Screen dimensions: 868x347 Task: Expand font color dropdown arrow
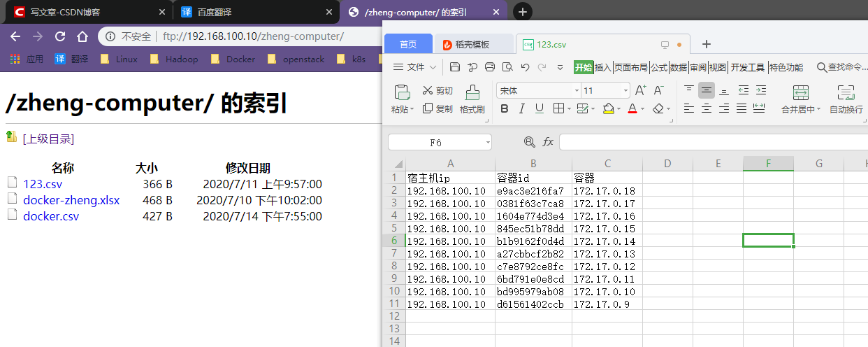(x=643, y=109)
